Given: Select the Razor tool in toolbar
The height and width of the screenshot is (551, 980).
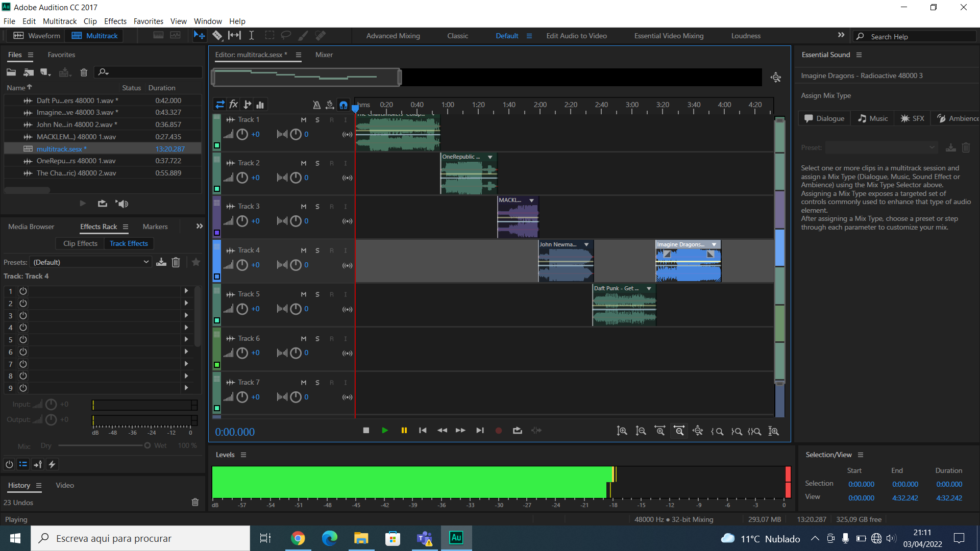Looking at the screenshot, I should (x=217, y=35).
